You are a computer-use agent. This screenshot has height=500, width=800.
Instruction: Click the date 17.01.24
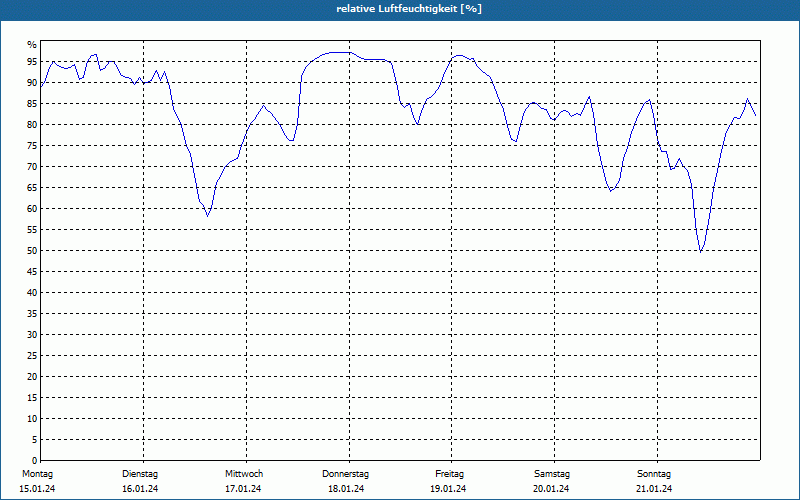click(243, 489)
